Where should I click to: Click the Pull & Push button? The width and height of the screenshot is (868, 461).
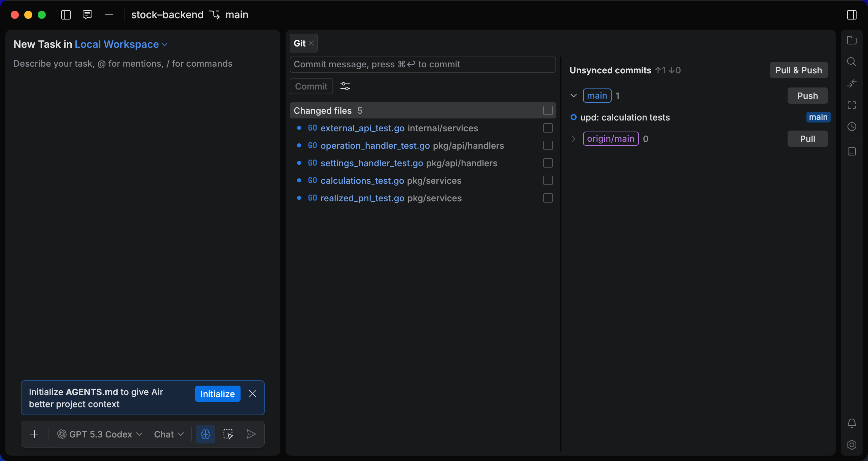(799, 70)
